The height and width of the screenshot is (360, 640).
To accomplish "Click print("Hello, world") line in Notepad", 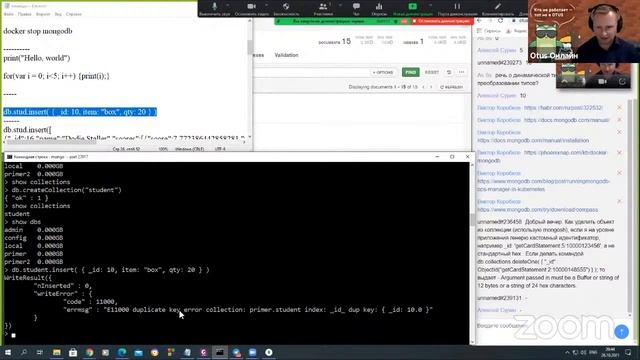I will point(37,58).
